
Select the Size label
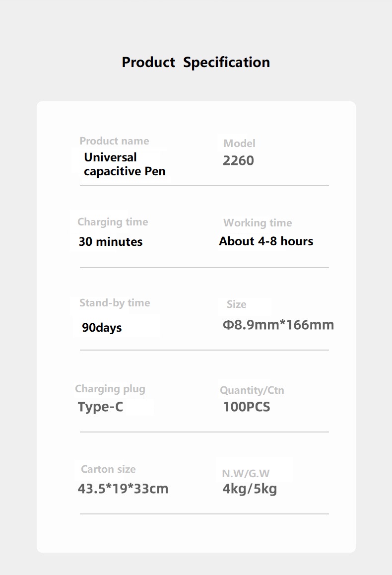pyautogui.click(x=236, y=304)
